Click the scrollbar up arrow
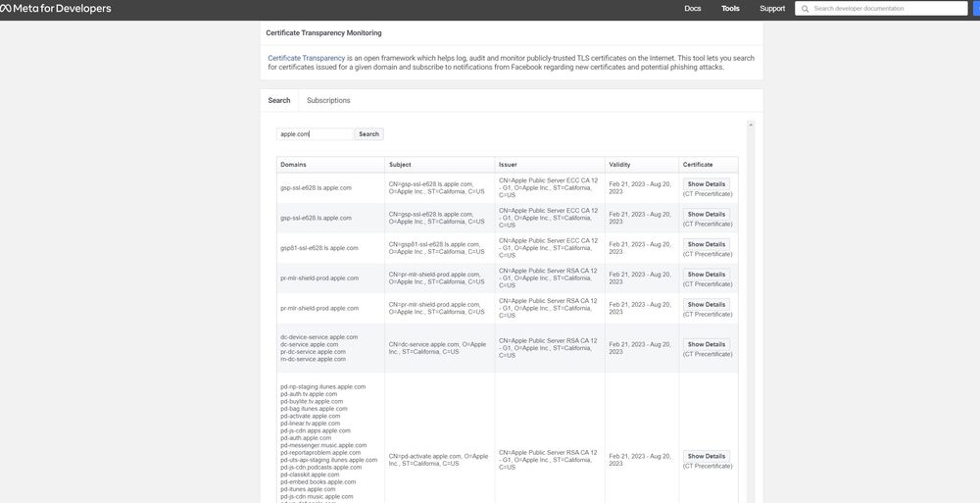Image resolution: width=980 pixels, height=503 pixels. coord(752,126)
